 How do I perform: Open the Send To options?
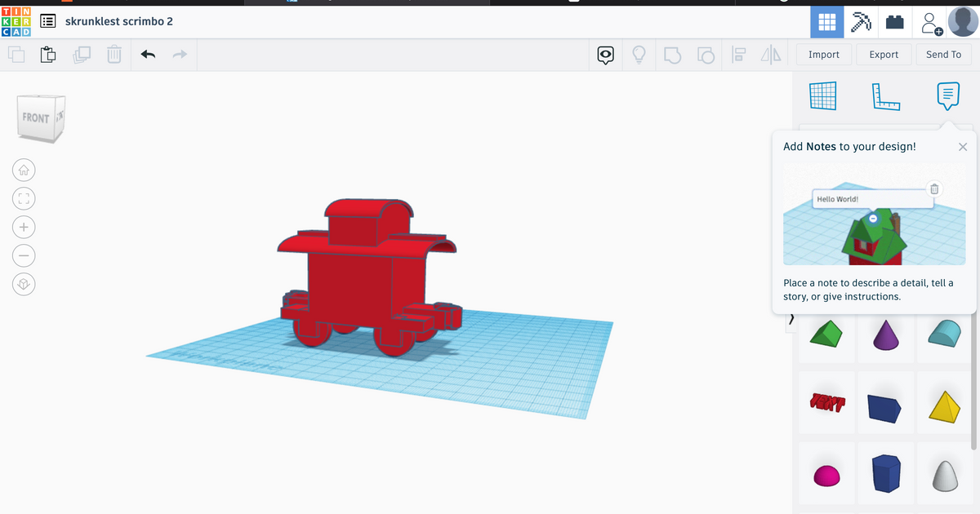tap(943, 54)
